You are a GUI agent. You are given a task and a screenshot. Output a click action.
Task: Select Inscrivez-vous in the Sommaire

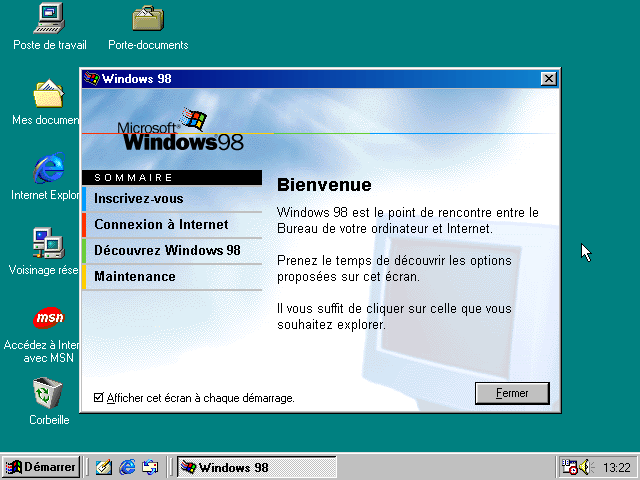pos(139,199)
